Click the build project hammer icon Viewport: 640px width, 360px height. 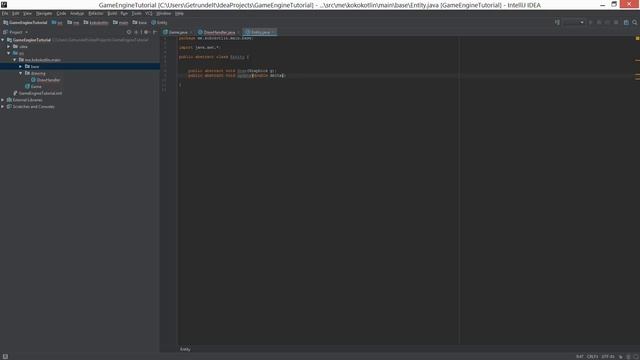(x=557, y=22)
